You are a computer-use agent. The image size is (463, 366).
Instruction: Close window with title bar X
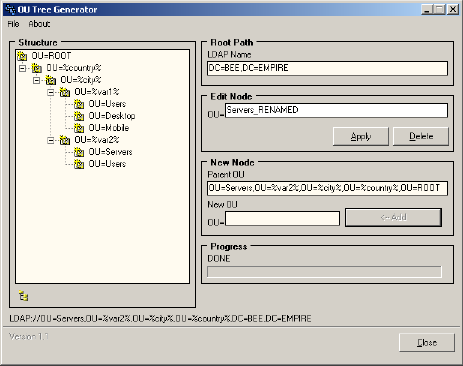[x=453, y=9]
